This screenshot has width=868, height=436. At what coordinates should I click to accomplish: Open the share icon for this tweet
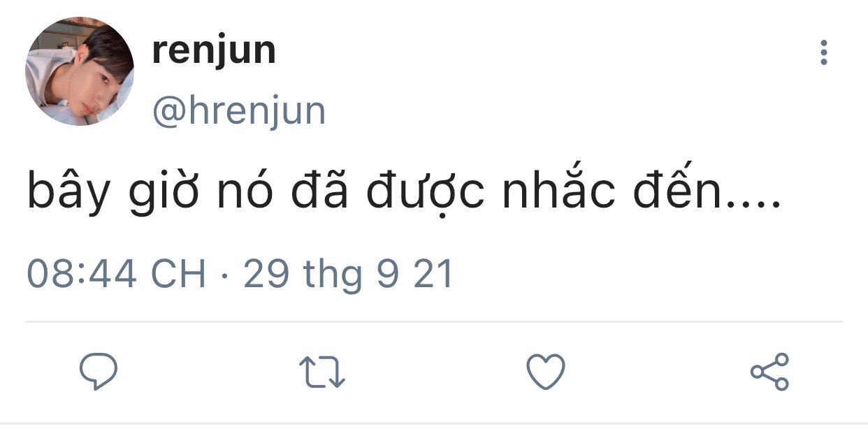click(769, 372)
